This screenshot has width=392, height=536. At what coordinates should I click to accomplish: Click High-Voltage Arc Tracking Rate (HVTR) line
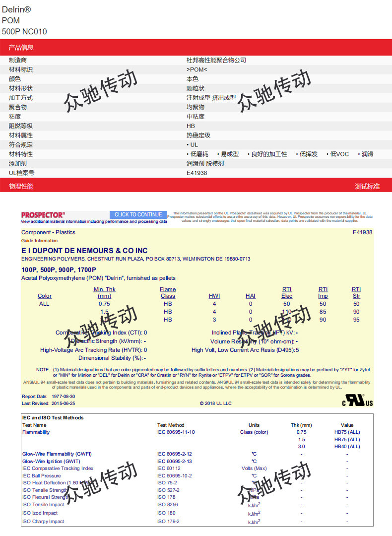(94, 350)
